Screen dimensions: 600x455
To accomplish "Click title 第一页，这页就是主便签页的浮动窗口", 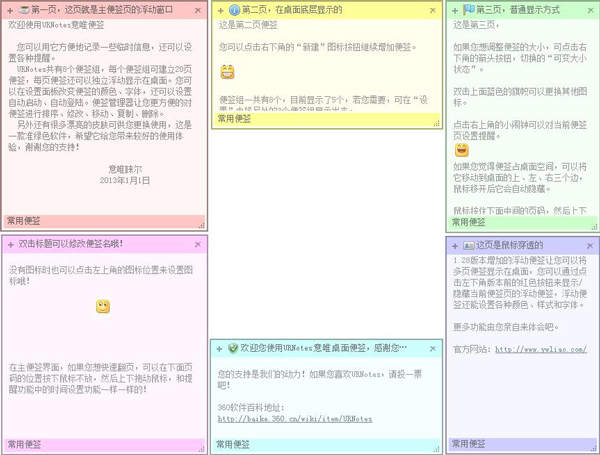I will [102, 10].
